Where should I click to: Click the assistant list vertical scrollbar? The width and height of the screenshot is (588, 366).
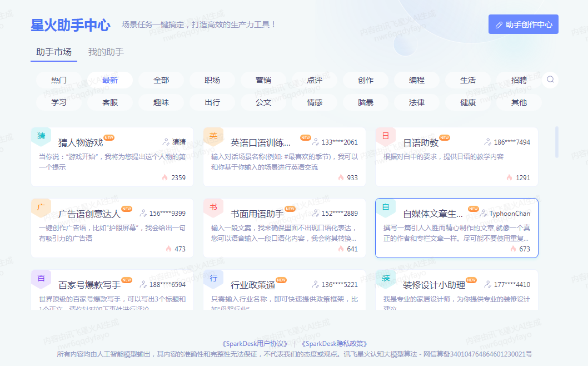click(556, 142)
